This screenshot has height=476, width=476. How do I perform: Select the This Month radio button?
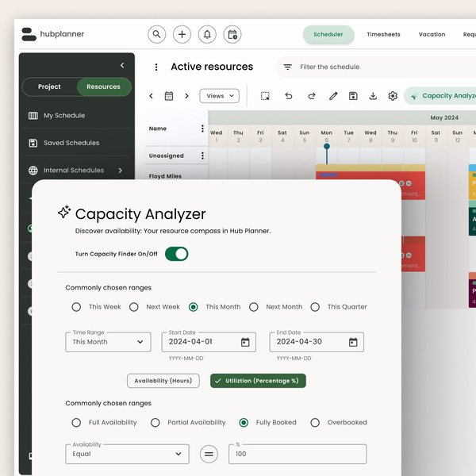(x=194, y=307)
